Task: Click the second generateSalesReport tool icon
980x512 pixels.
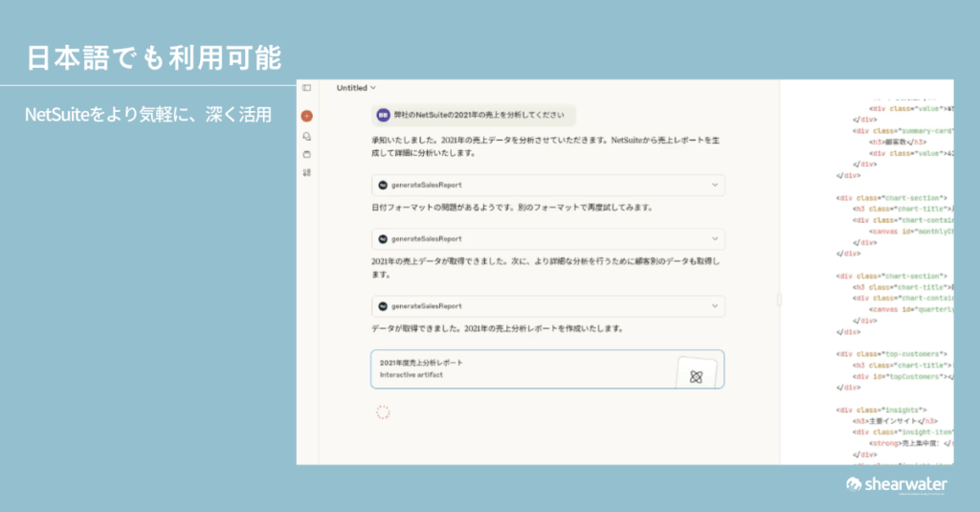Action: click(x=383, y=239)
